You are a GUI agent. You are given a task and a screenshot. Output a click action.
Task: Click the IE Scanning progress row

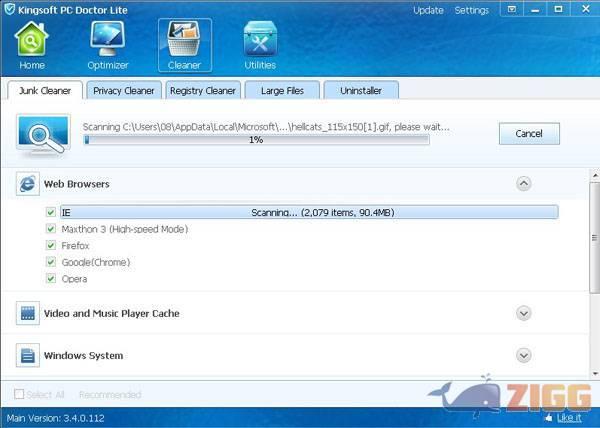coord(309,212)
